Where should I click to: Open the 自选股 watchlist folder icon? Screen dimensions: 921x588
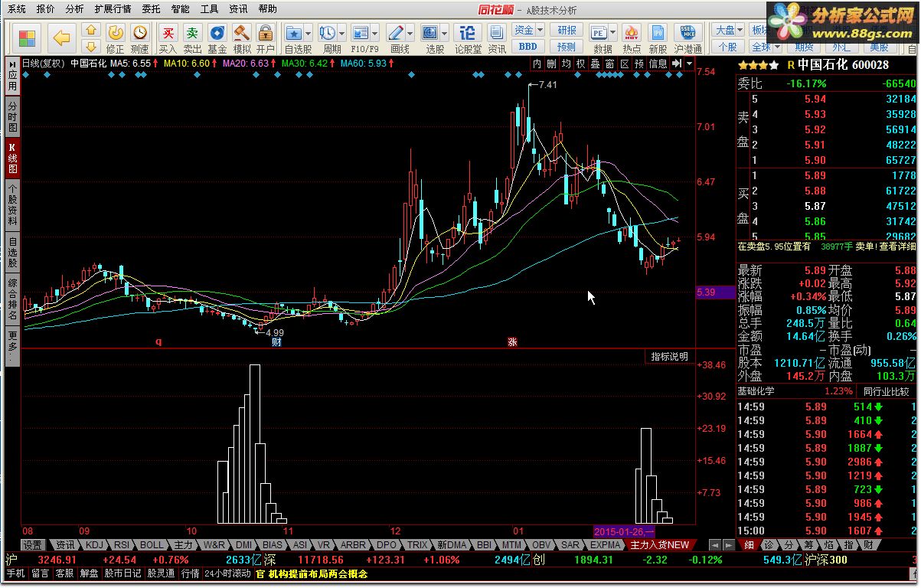coord(293,33)
